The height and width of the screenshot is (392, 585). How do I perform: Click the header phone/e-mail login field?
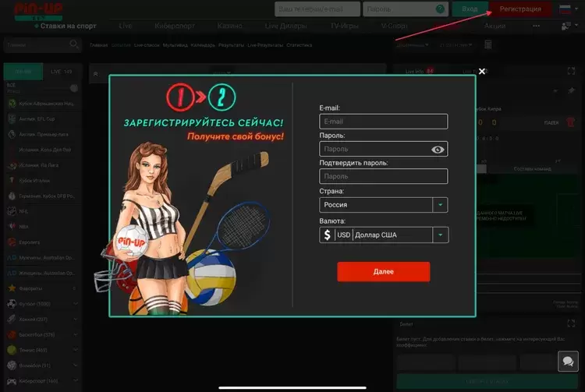(x=317, y=9)
